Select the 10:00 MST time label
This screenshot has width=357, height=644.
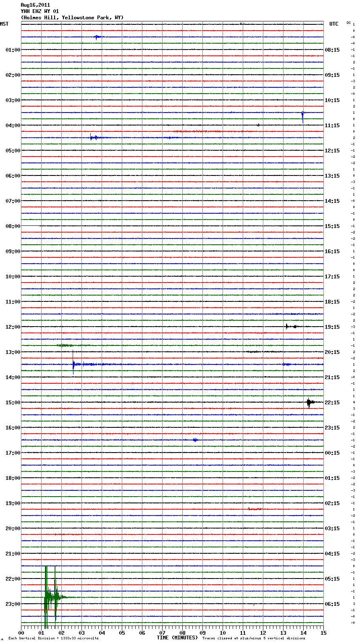[13, 277]
